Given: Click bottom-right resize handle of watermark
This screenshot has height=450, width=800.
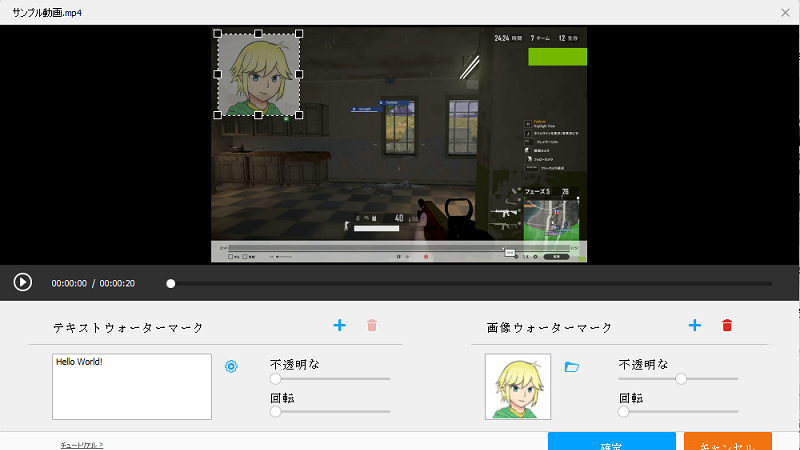Looking at the screenshot, I should point(299,115).
